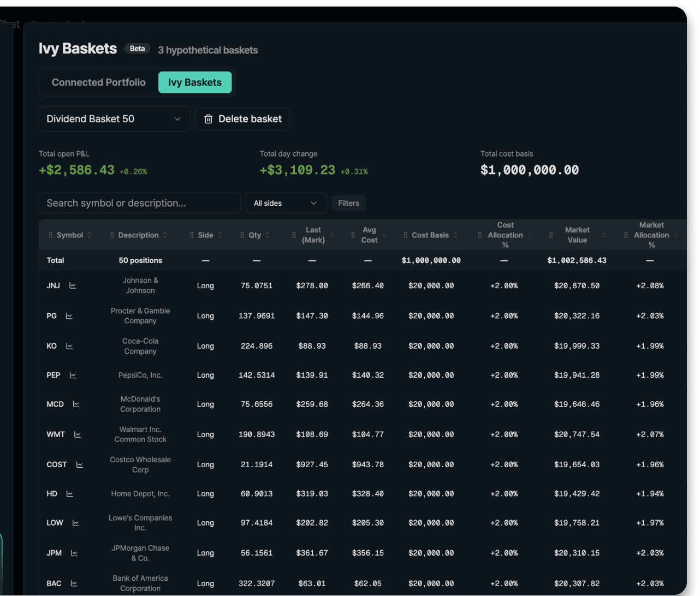Focus the Search symbol or description field
Image resolution: width=700 pixels, height=596 pixels.
(140, 203)
